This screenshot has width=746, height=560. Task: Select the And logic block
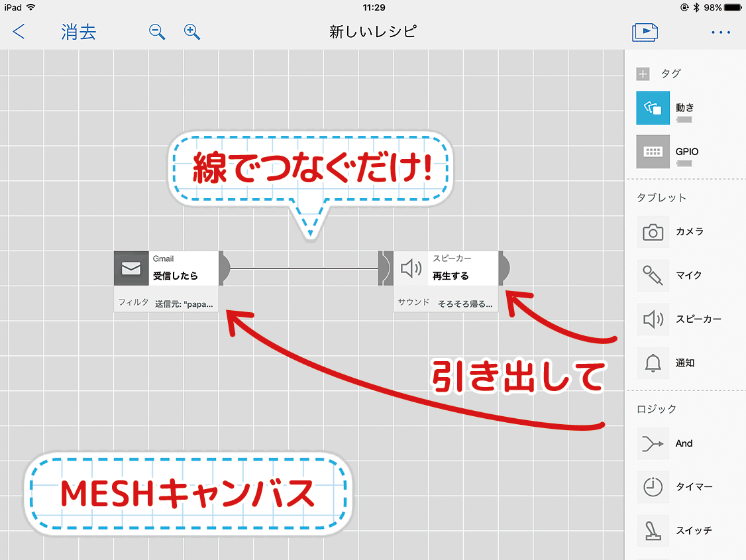pyautogui.click(x=653, y=443)
